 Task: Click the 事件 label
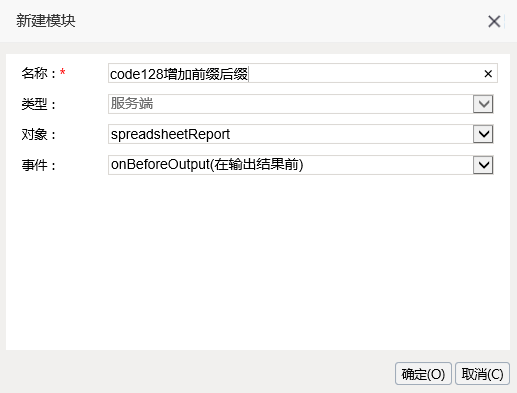click(38, 165)
